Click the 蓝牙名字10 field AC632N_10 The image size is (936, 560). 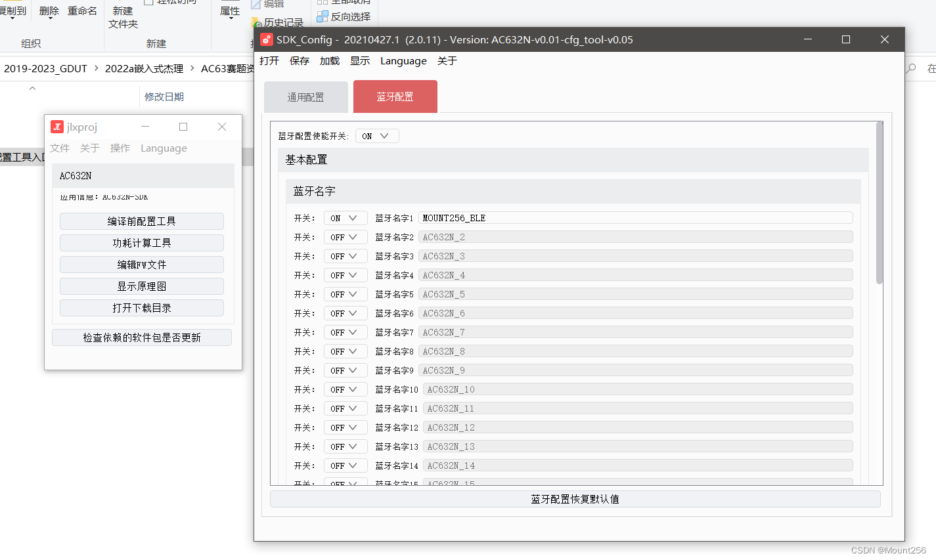point(638,389)
